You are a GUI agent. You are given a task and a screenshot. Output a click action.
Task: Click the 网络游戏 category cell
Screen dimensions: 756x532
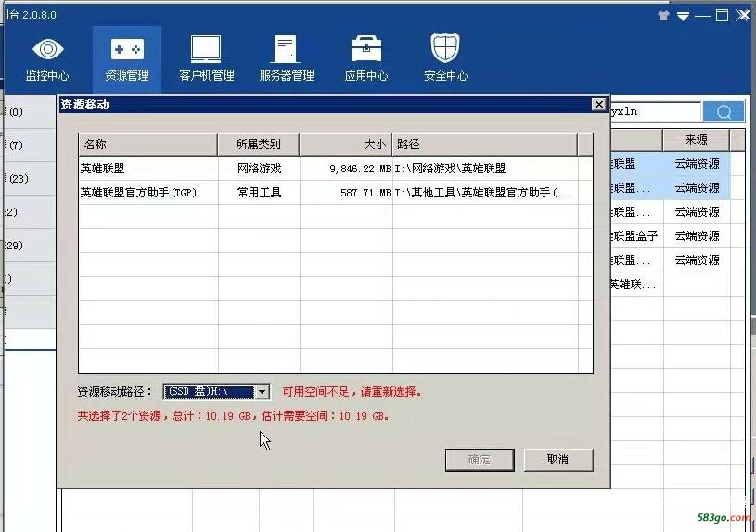[260, 168]
